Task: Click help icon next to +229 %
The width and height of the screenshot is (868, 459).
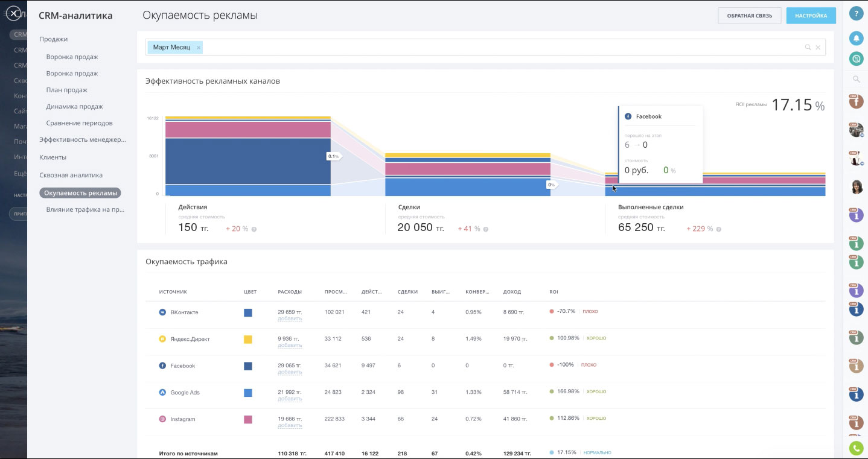Action: pos(718,229)
